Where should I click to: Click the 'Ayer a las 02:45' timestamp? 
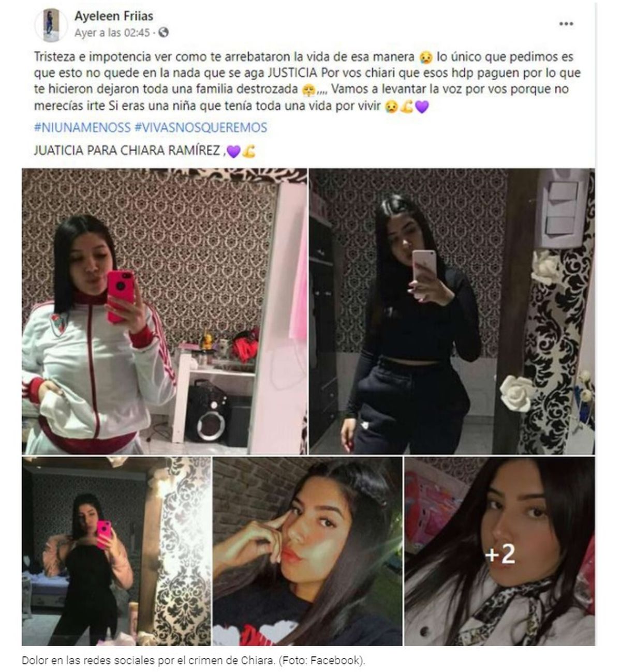112,33
